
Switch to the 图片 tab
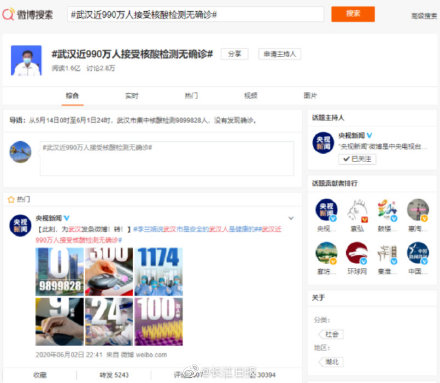[310, 96]
